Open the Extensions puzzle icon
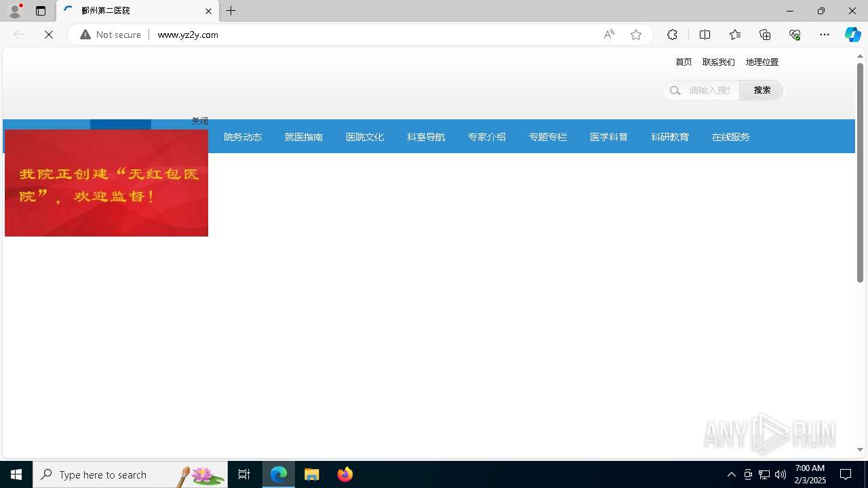This screenshot has height=488, width=868. [x=672, y=35]
